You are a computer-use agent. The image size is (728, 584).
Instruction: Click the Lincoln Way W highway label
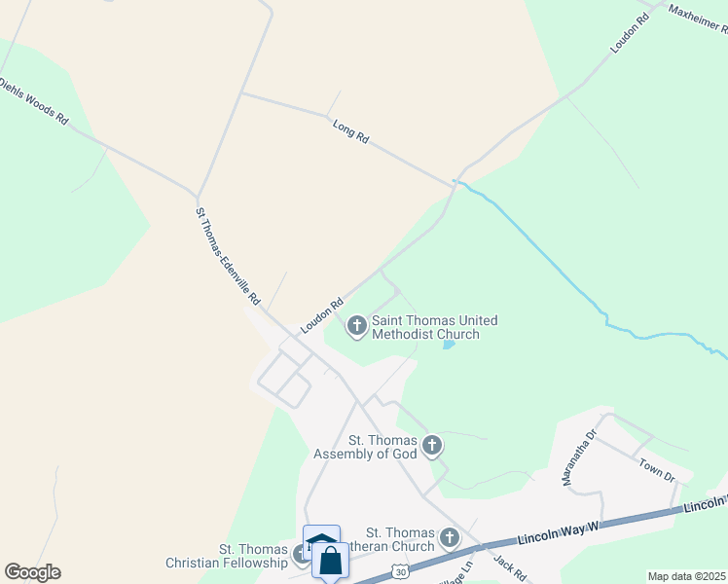558,533
